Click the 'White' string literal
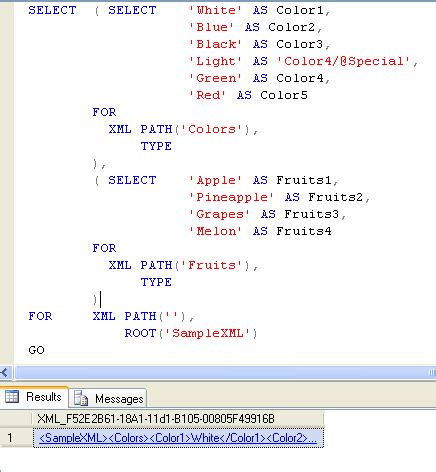Image resolution: width=436 pixels, height=472 pixels. [215, 10]
